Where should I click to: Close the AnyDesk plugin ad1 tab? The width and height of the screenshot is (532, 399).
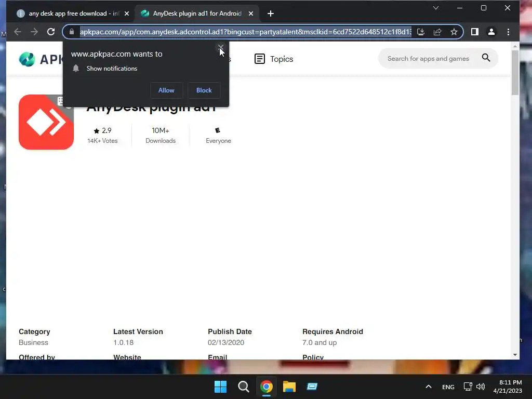point(251,14)
